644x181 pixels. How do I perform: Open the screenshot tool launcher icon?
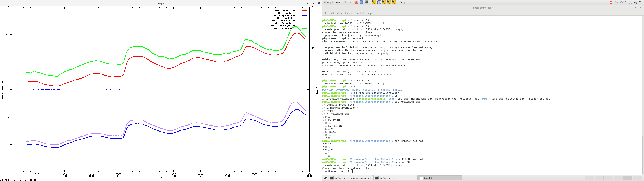[379, 2]
